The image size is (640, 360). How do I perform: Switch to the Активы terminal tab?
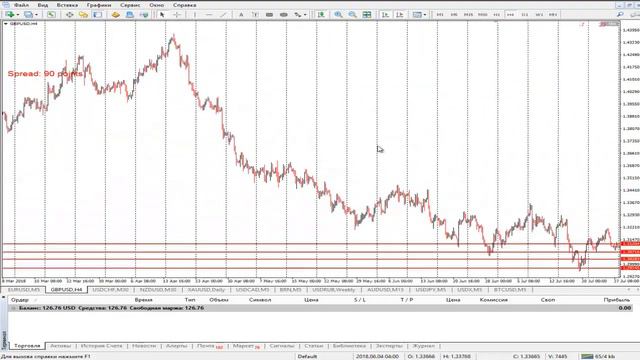pyautogui.click(x=60, y=346)
